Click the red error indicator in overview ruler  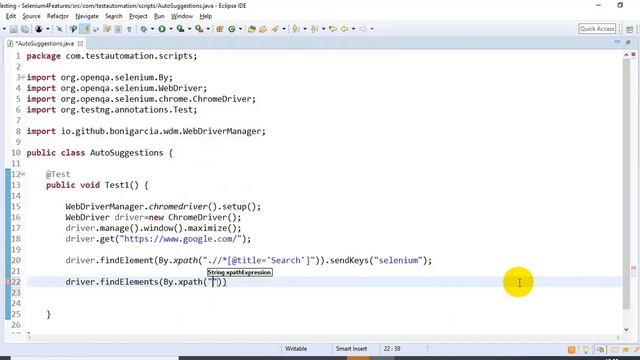click(x=633, y=54)
